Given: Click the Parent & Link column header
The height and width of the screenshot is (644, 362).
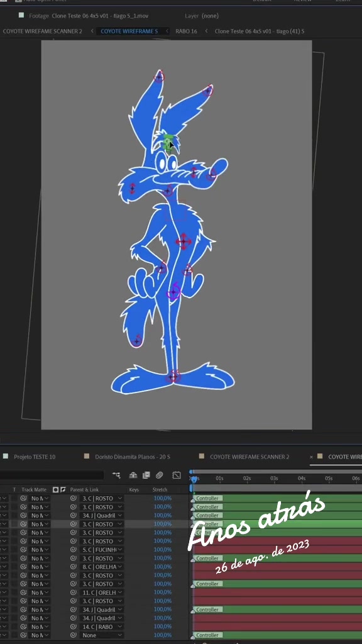Looking at the screenshot, I should point(84,489).
